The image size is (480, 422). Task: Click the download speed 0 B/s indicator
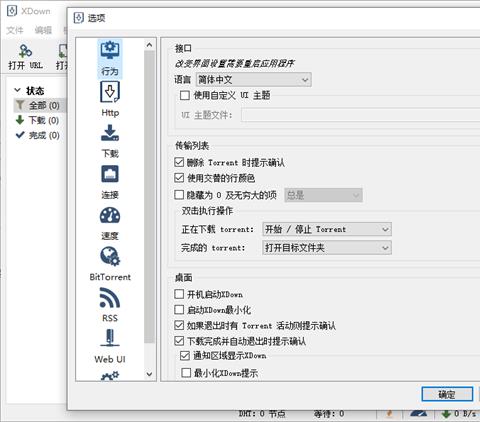click(459, 414)
